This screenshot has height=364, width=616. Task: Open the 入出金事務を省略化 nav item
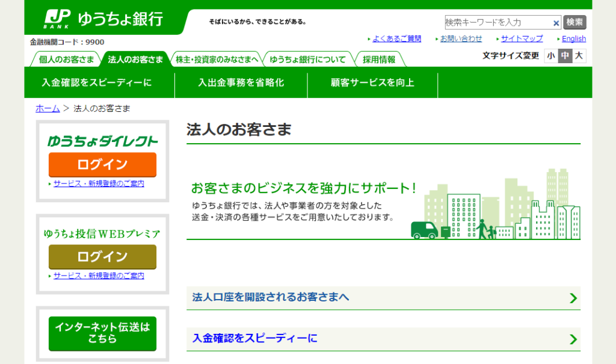(241, 84)
